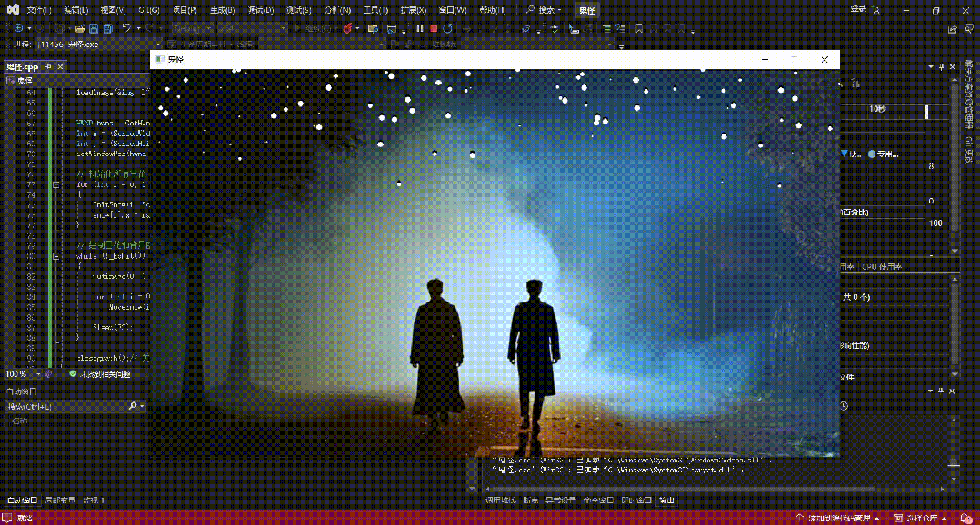Pin the 鬼怪.cpp tab

tap(49, 67)
